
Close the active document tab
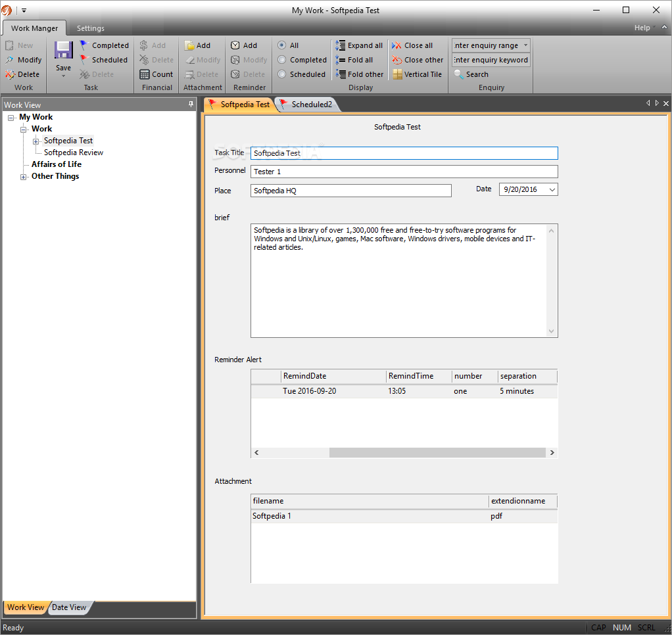click(665, 103)
